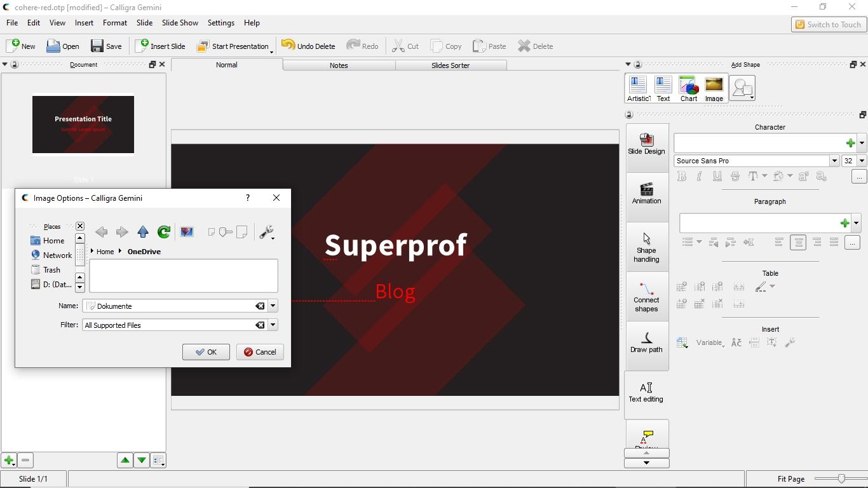Screen dimensions: 868x488
Task: Save the presentation using the Save icon
Action: tap(106, 46)
